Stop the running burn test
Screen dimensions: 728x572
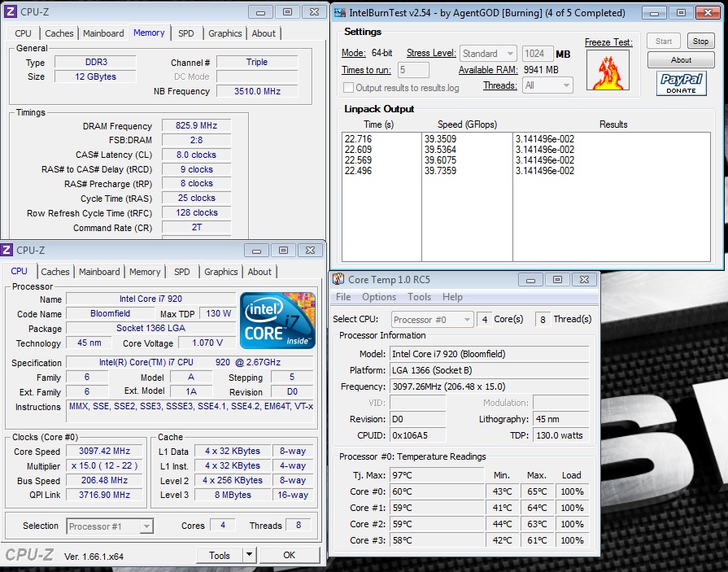click(x=700, y=41)
